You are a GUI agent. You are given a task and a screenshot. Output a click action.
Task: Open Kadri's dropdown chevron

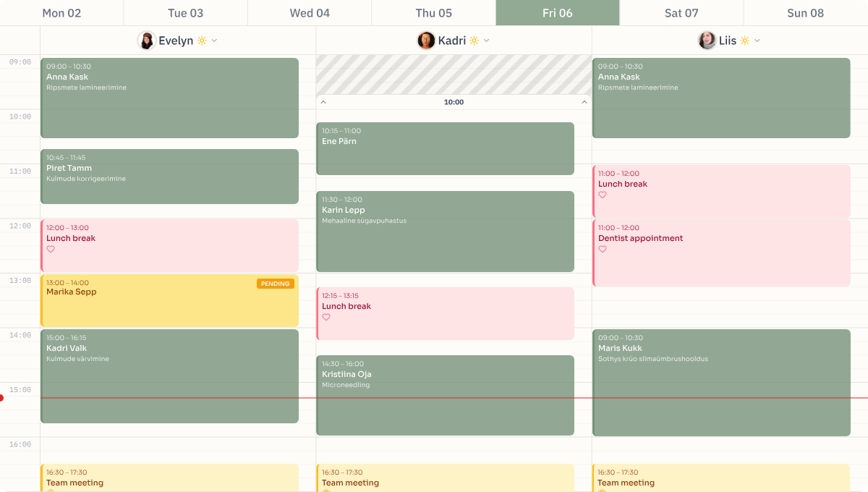tap(486, 41)
